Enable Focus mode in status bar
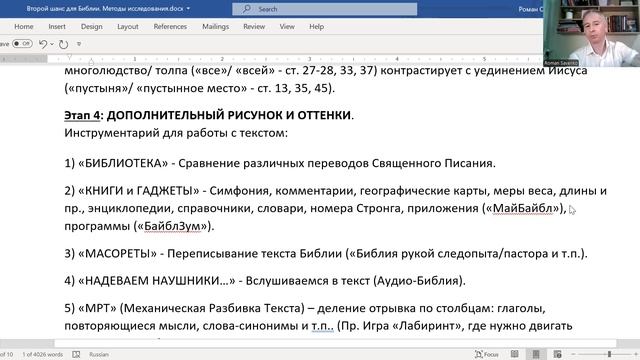 [487, 354]
